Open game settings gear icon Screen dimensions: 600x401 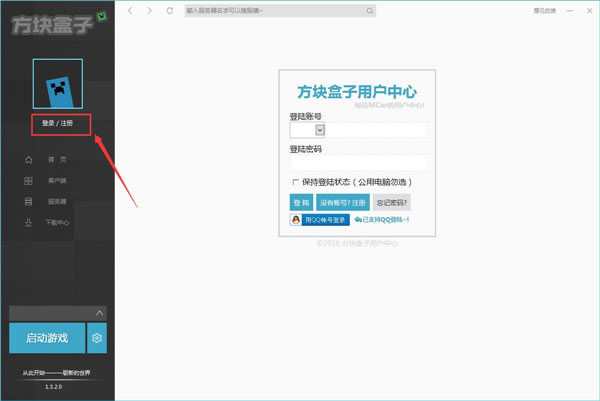pyautogui.click(x=97, y=338)
